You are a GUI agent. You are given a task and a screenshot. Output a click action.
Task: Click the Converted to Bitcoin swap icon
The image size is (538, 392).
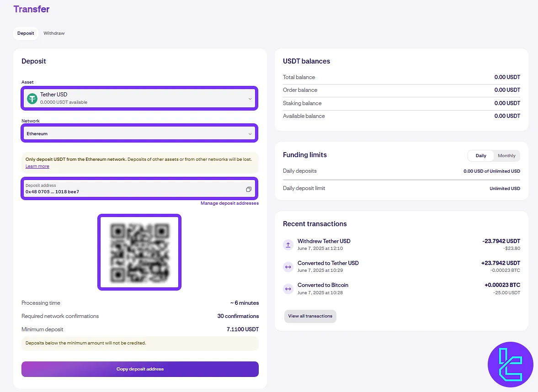(288, 289)
